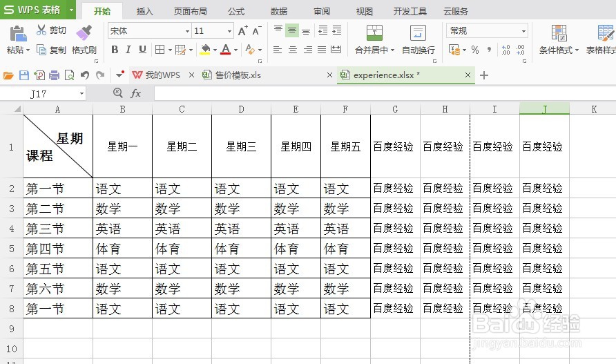Apply percent style format
The height and width of the screenshot is (364, 616).
(475, 50)
